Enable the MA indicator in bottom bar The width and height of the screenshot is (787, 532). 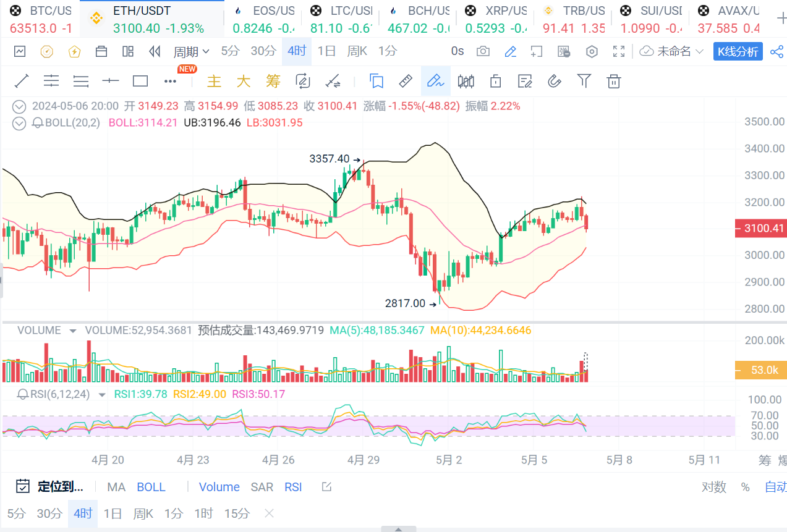(116, 487)
